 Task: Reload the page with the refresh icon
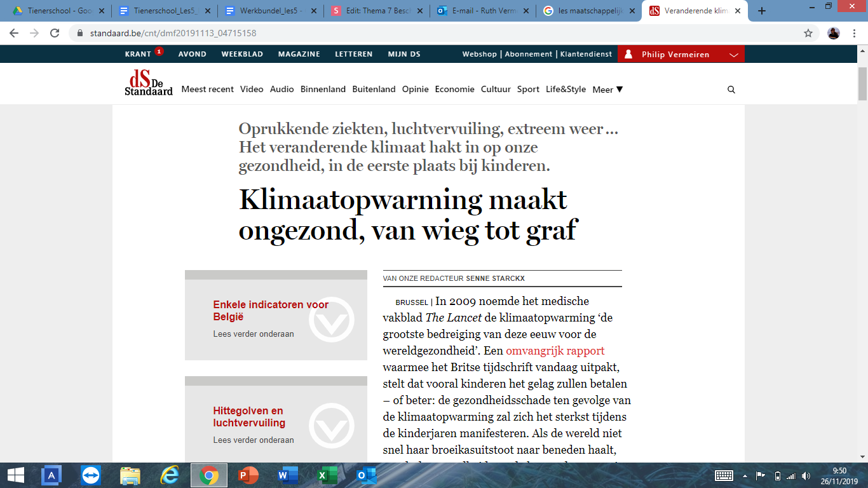(x=55, y=33)
